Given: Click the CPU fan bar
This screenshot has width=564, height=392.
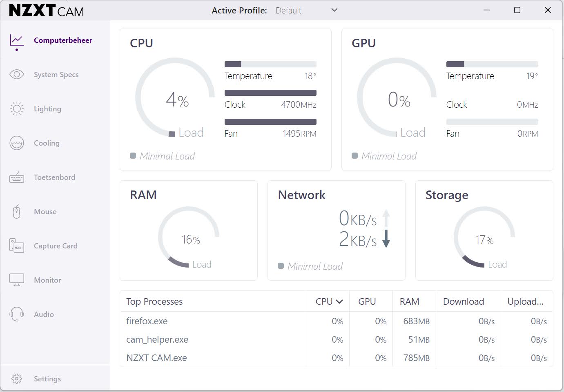Looking at the screenshot, I should click(270, 122).
